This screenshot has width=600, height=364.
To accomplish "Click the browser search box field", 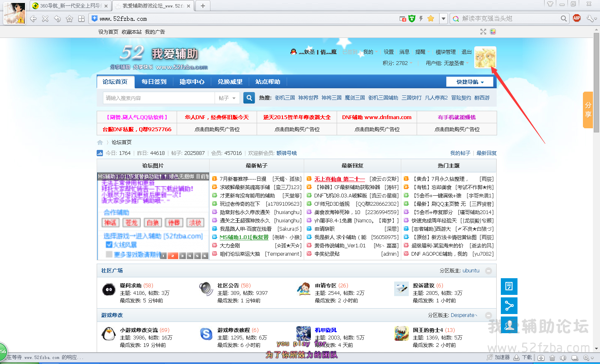I will (x=510, y=18).
